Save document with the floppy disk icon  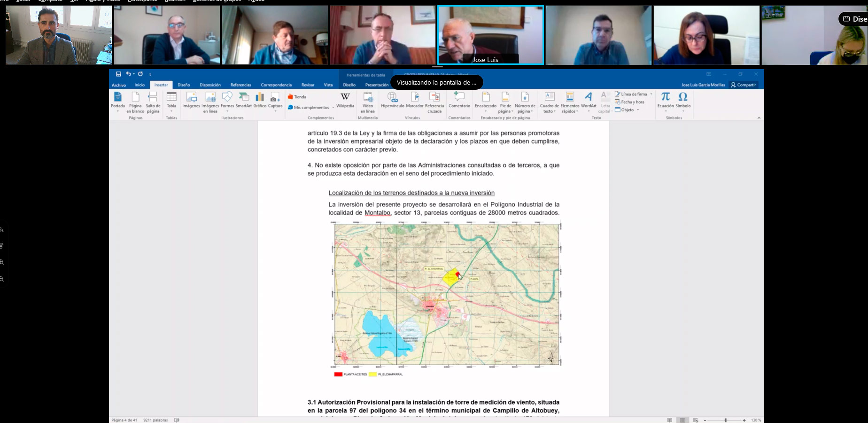118,74
